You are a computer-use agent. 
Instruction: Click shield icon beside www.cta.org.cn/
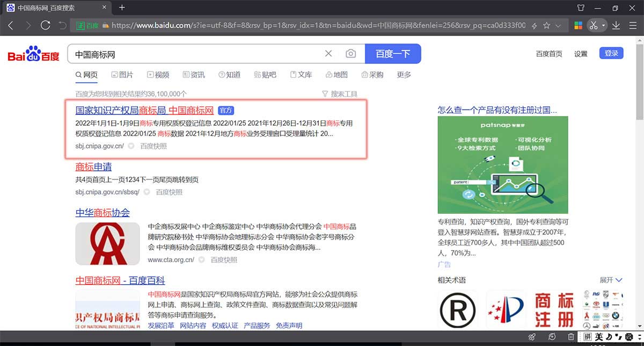click(x=202, y=259)
